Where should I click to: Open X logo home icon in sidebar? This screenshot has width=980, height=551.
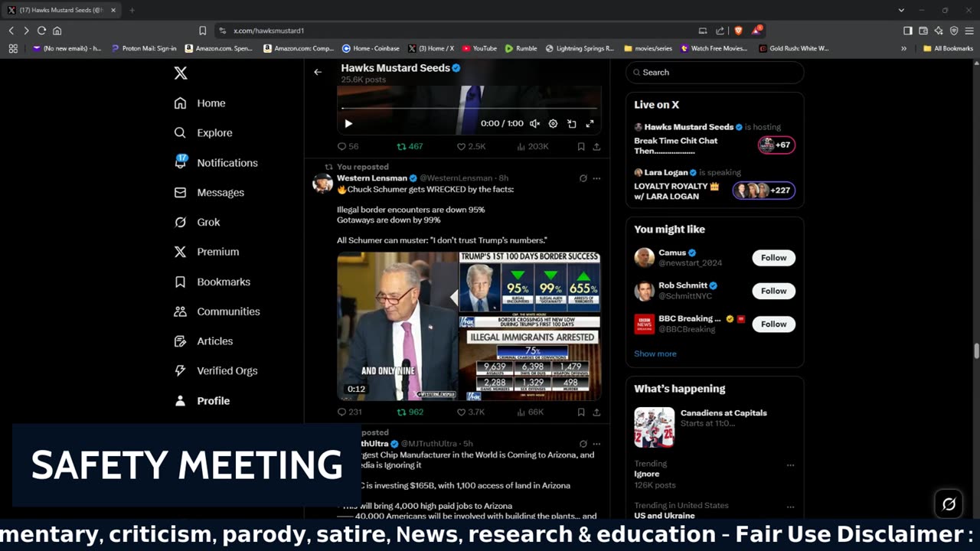(x=181, y=73)
